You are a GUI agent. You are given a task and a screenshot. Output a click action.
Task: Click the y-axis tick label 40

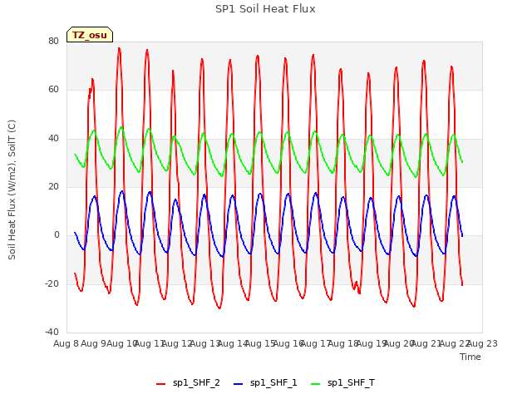click(x=53, y=139)
